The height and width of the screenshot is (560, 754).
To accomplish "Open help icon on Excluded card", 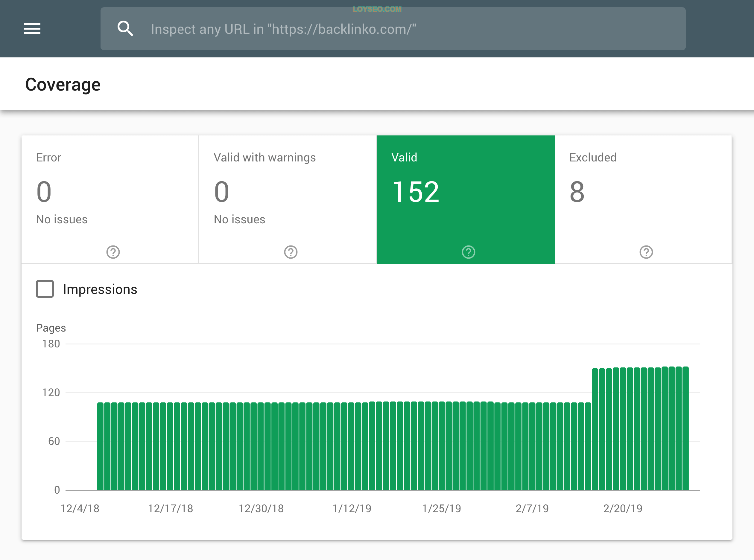I will point(646,252).
